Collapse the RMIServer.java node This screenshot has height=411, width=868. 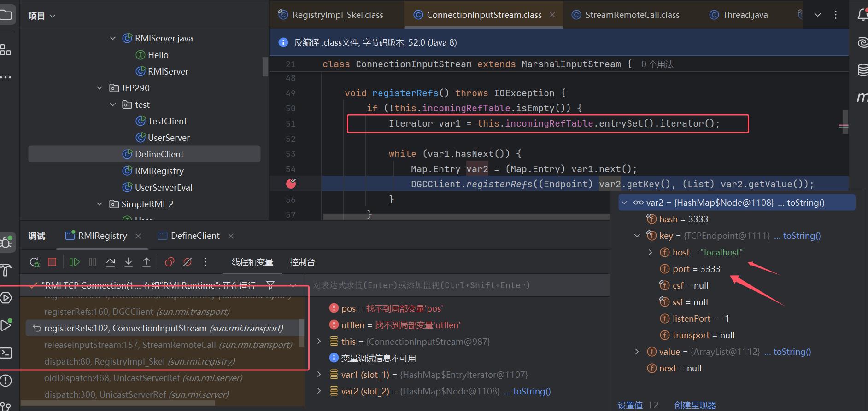(x=113, y=38)
